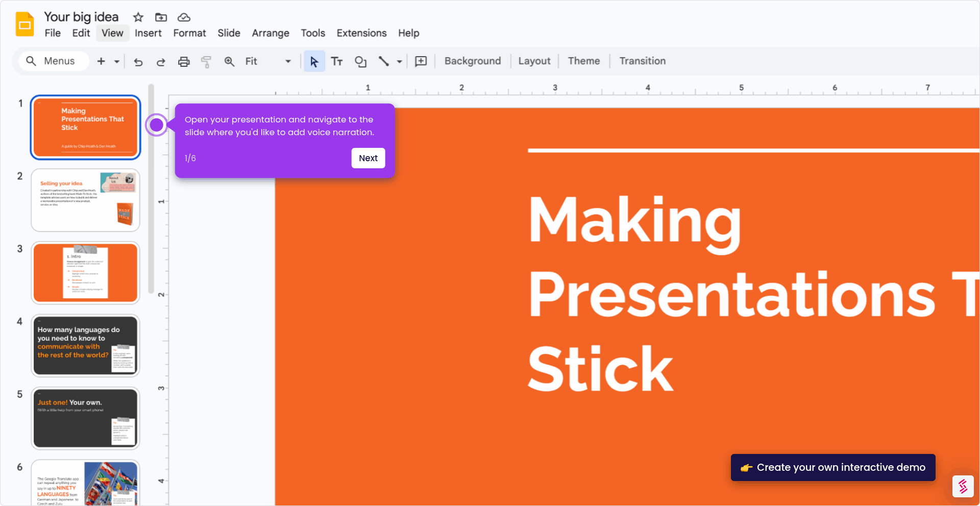Open the Insert menu
The width and height of the screenshot is (980, 506).
pos(148,33)
